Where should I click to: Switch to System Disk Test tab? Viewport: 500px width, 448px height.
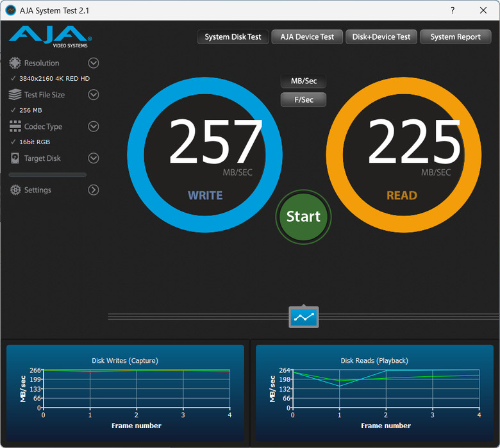point(233,37)
